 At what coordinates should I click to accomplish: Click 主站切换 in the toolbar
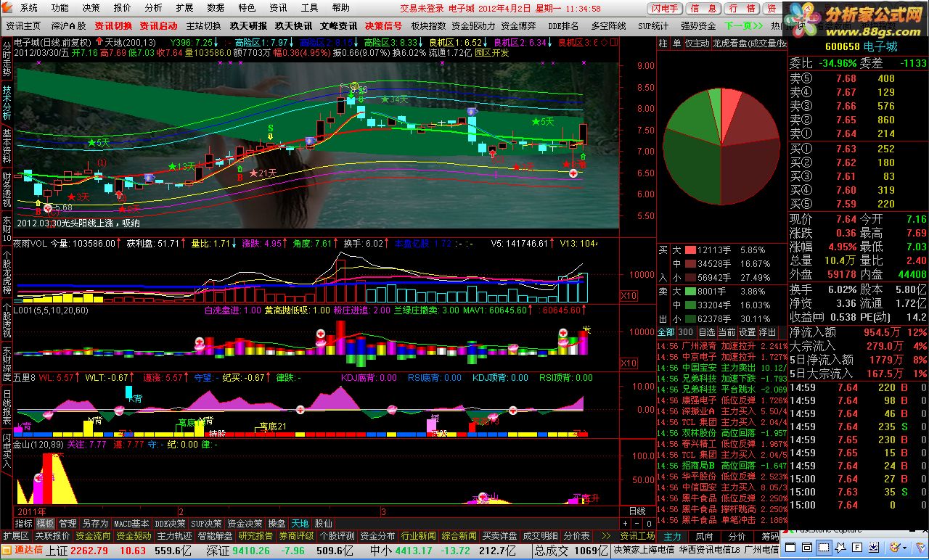203,25
